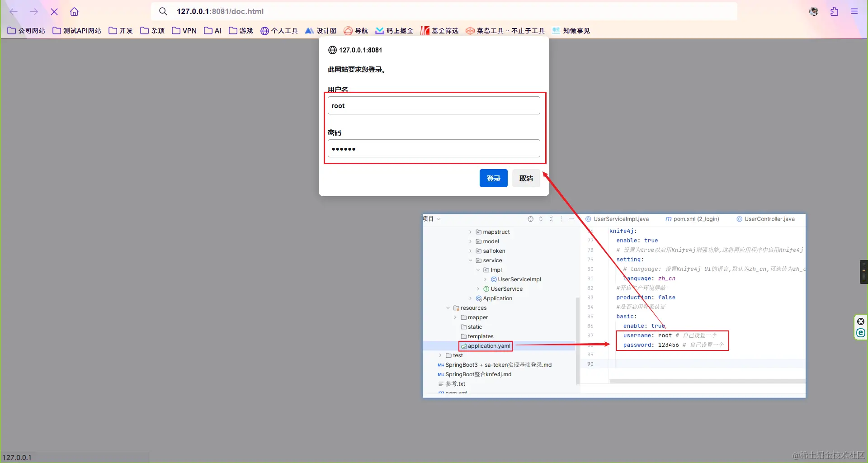This screenshot has width=868, height=463.
Task: Open the AI bookmark folder
Action: [212, 31]
